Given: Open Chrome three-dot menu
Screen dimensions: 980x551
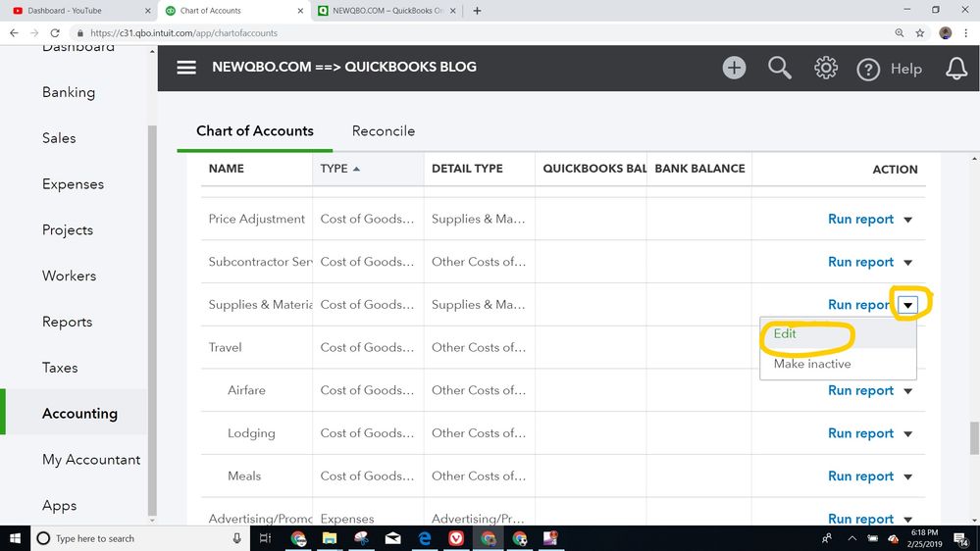Looking at the screenshot, I should [x=966, y=33].
